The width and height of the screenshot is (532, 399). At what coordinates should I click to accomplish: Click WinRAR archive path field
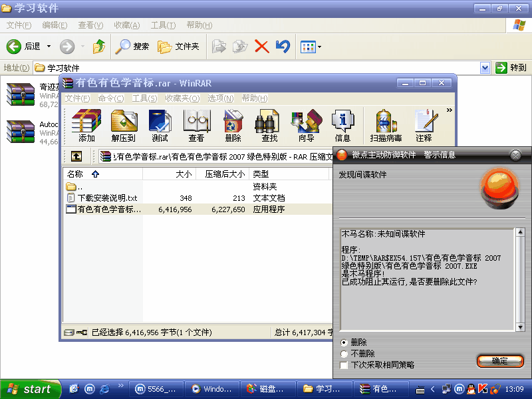pyautogui.click(x=215, y=156)
